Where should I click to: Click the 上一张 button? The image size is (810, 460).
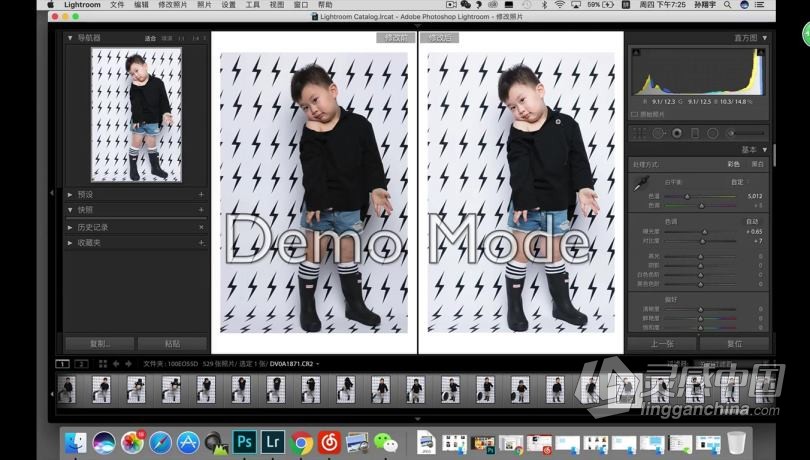(662, 344)
